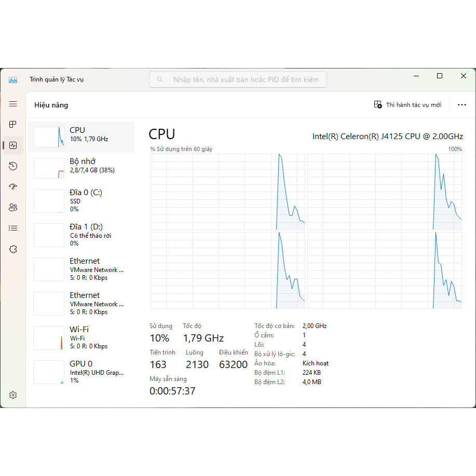This screenshot has height=476, width=476.
Task: Open the Users page icon
Action: [x=13, y=208]
